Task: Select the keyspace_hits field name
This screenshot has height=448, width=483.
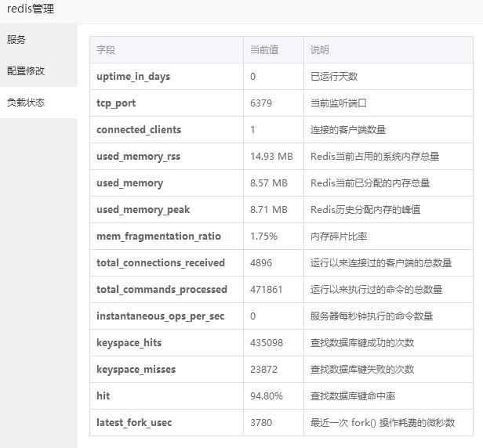Action: [129, 343]
